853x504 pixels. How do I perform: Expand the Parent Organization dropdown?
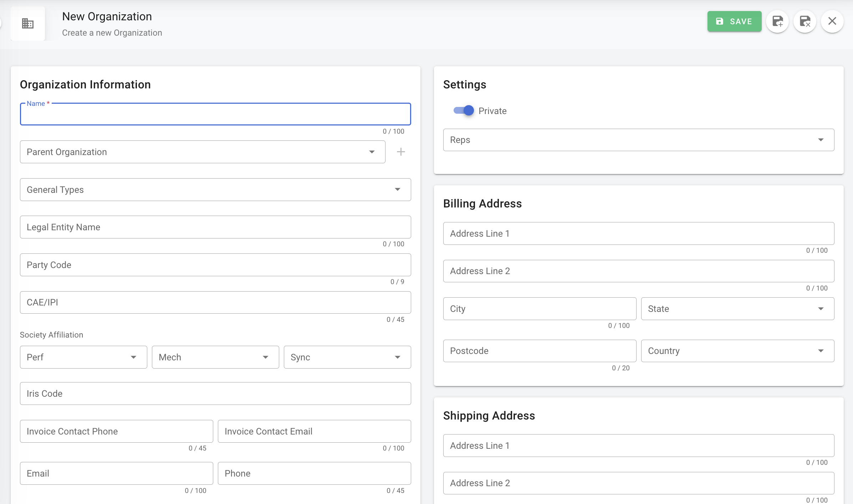202,152
